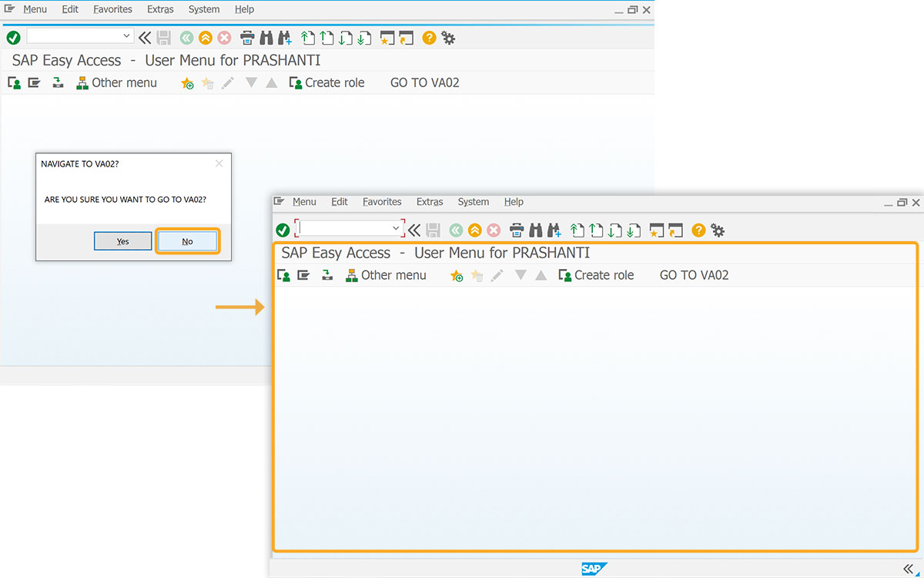Click the green Enter checkmark in front window

[x=283, y=230]
